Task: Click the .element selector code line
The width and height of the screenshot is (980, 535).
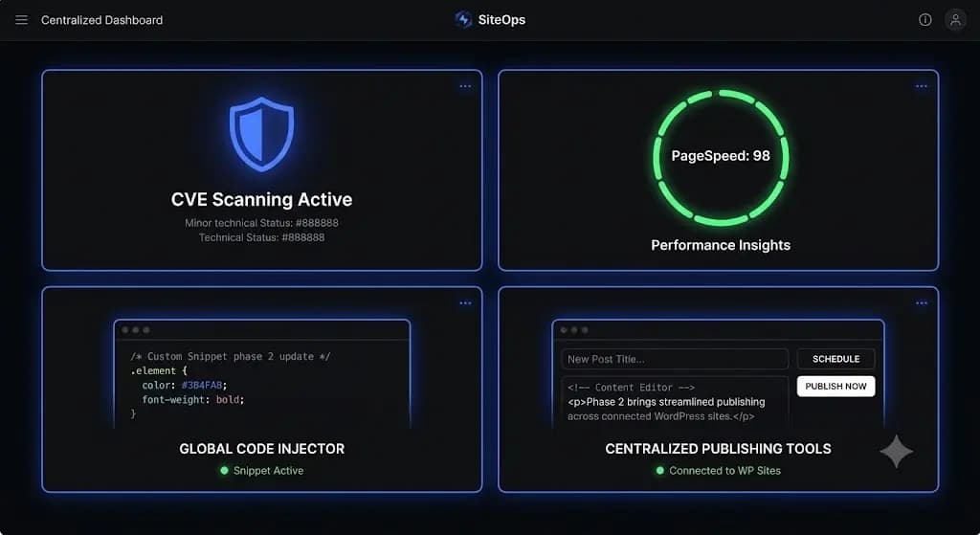Action: click(x=159, y=370)
